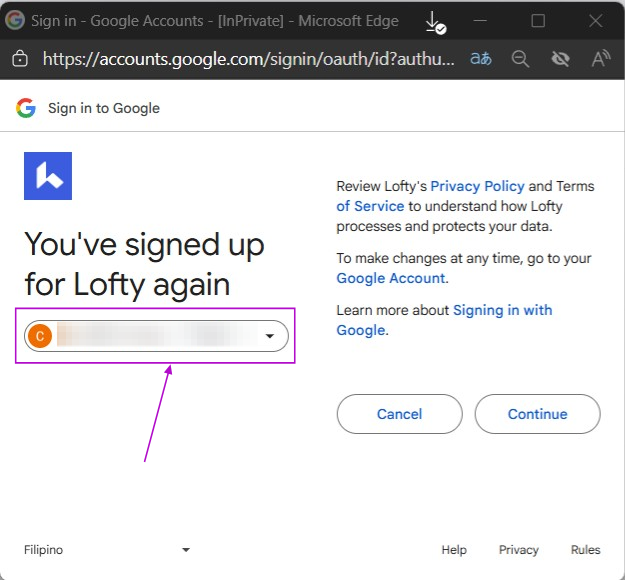Click the site information lock icon
The image size is (625, 580).
click(x=20, y=59)
